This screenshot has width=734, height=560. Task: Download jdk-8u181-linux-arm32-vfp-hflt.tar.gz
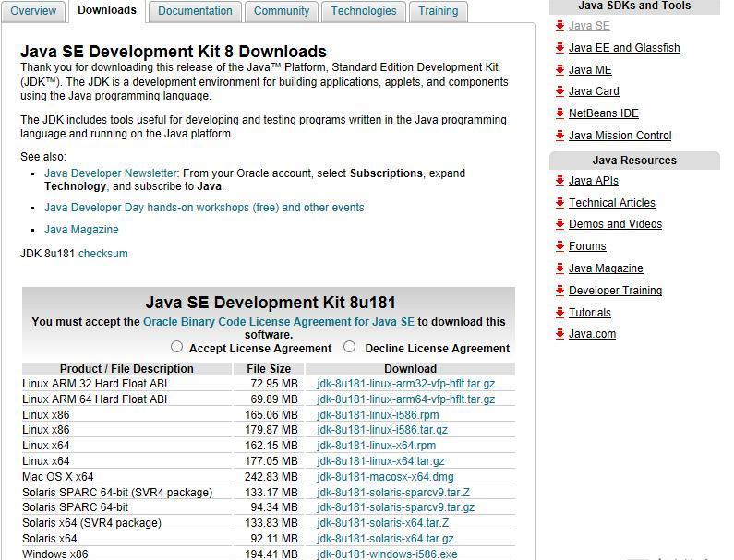(x=406, y=384)
